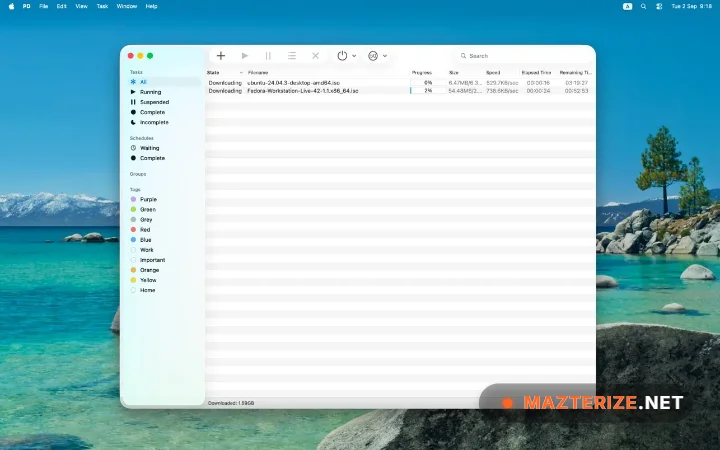Expand the speed limit dropdown arrow
The height and width of the screenshot is (450, 720).
[385, 56]
